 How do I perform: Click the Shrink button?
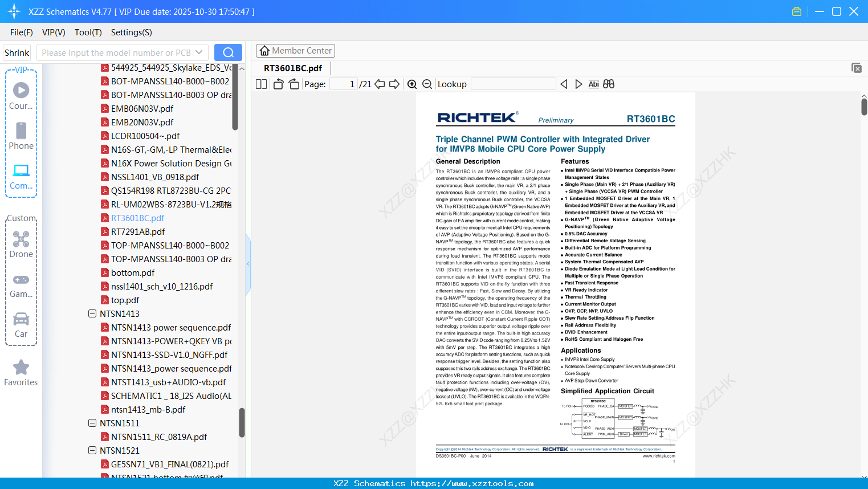(17, 52)
